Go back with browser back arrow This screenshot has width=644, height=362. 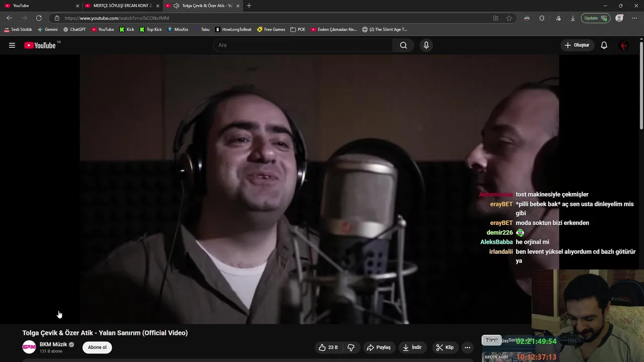pos(9,18)
